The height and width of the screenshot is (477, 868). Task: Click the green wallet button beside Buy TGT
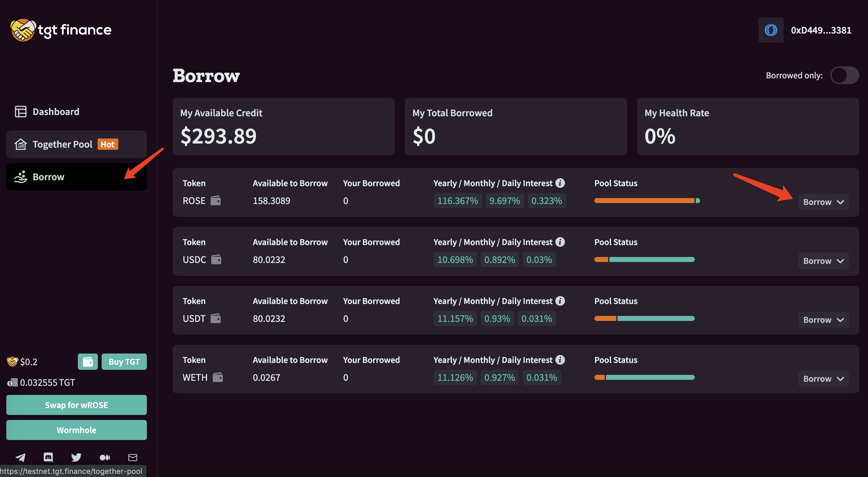88,362
